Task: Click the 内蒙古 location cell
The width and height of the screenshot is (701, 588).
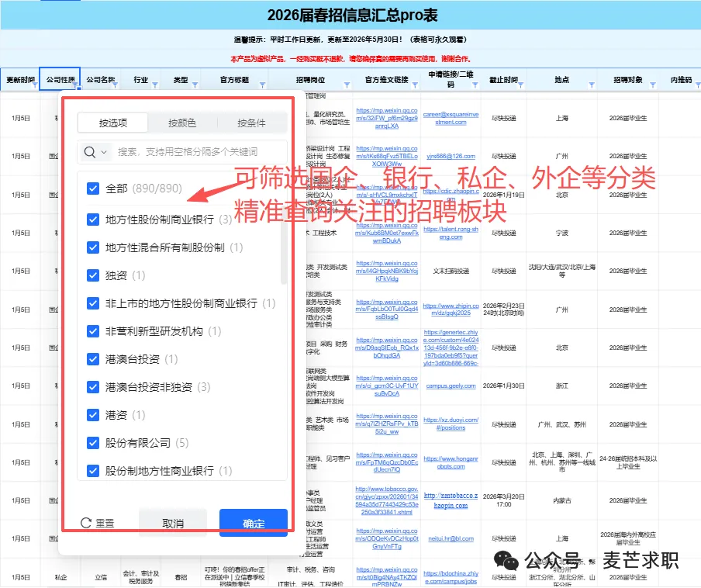Action: 561,500
